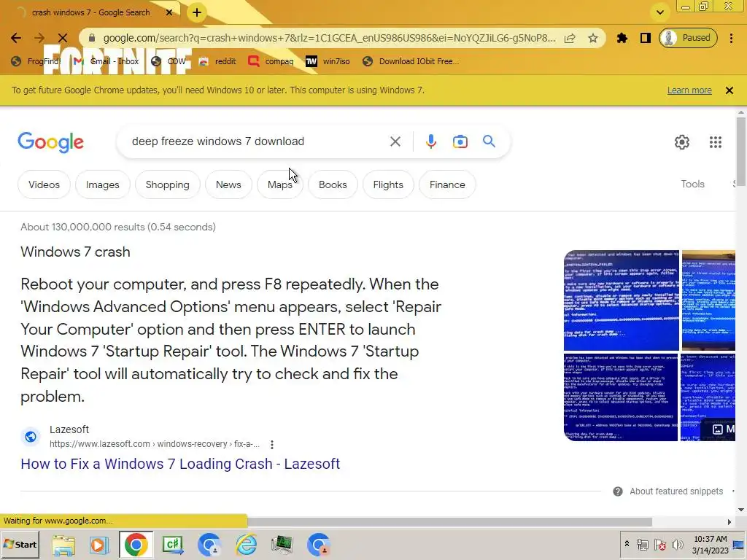Open the volume speaker tray icon
Viewport: 747px width, 560px height.
pyautogui.click(x=676, y=544)
